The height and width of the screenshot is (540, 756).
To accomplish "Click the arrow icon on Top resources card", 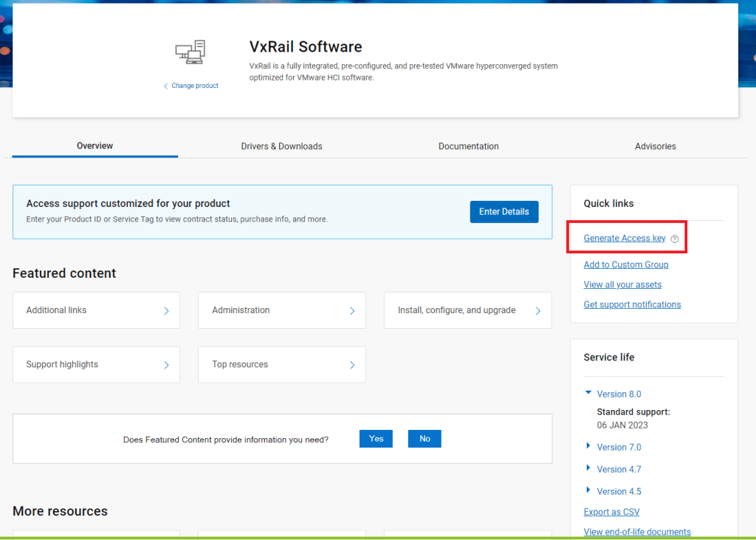I will [x=352, y=365].
